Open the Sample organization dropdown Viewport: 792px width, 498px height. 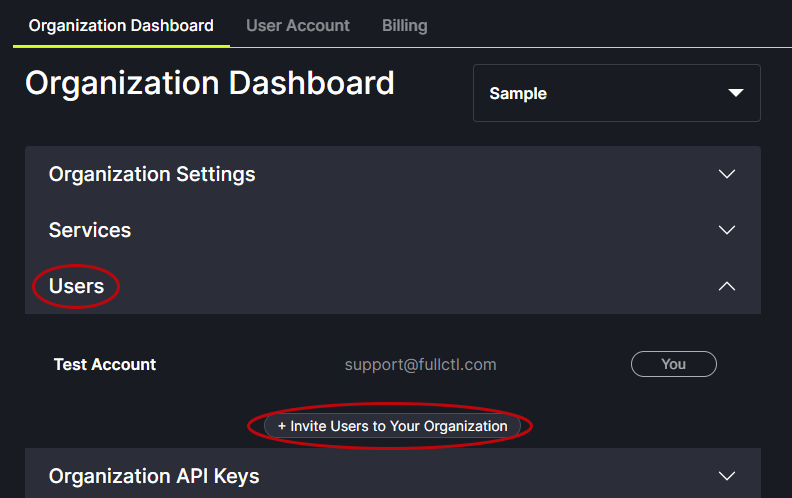[x=616, y=93]
